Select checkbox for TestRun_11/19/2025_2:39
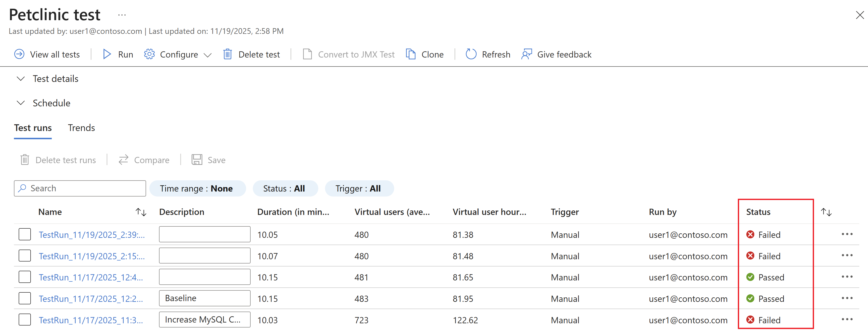This screenshot has height=330, width=868. [25, 234]
